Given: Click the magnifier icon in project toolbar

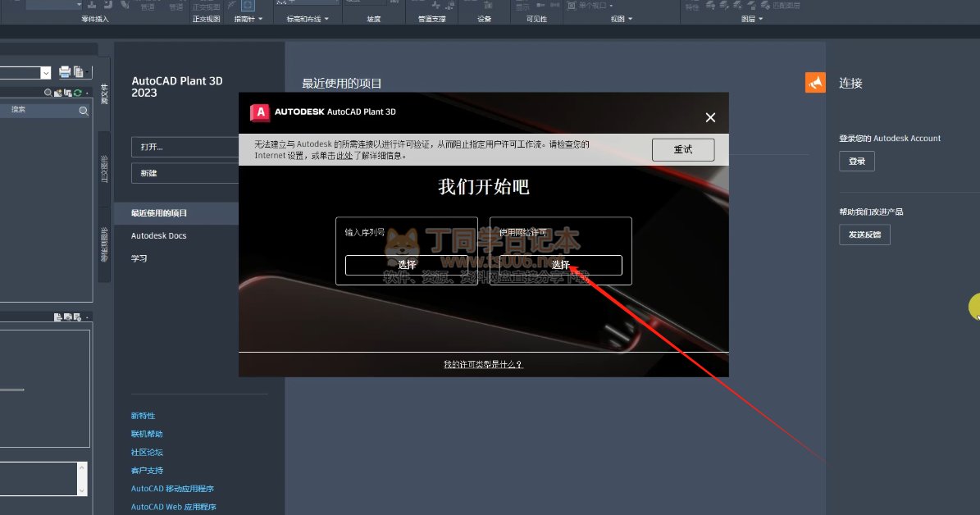Looking at the screenshot, I should [x=48, y=93].
